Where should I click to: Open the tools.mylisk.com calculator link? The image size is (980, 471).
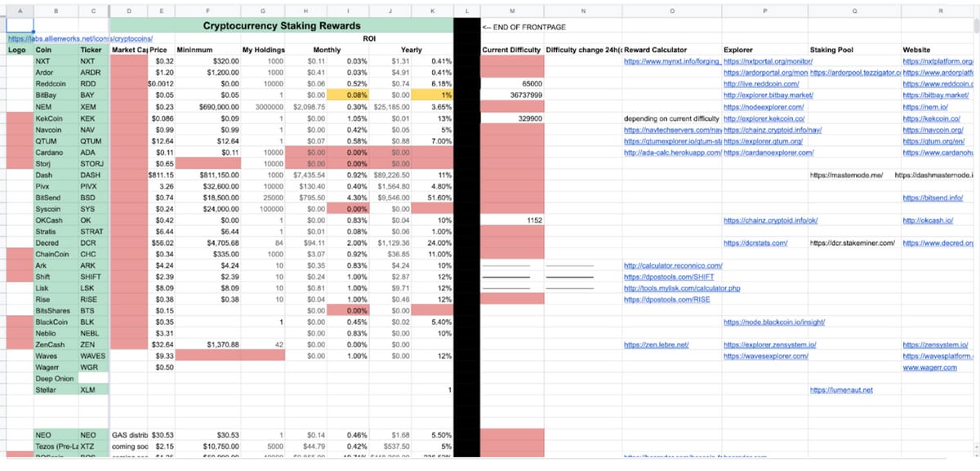point(681,289)
